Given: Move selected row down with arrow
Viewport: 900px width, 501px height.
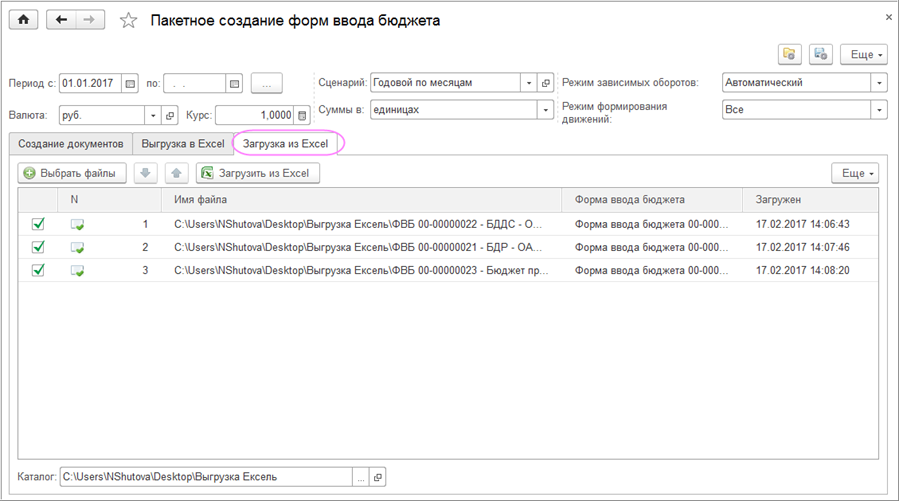Looking at the screenshot, I should click(145, 173).
